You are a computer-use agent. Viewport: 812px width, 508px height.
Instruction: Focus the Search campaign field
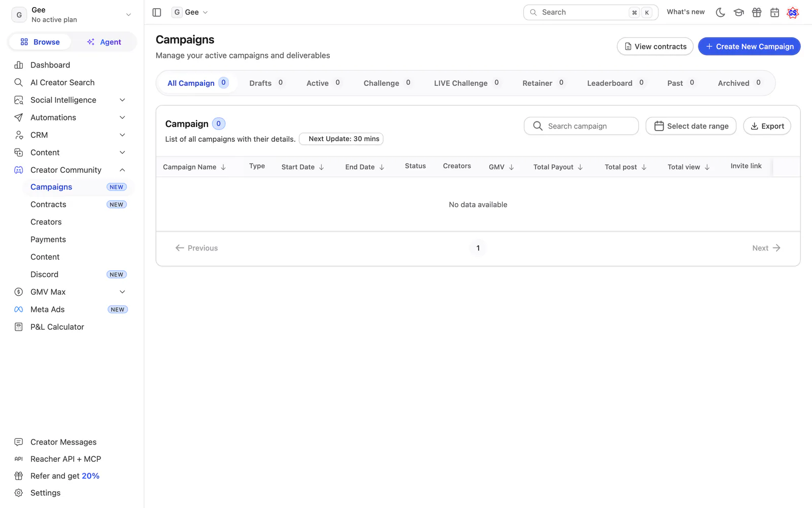click(x=581, y=126)
